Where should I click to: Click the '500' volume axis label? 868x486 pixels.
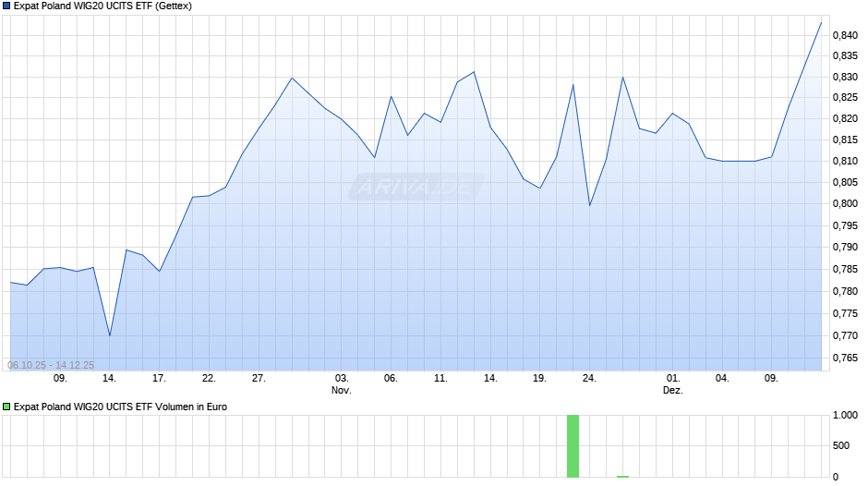tap(841, 446)
